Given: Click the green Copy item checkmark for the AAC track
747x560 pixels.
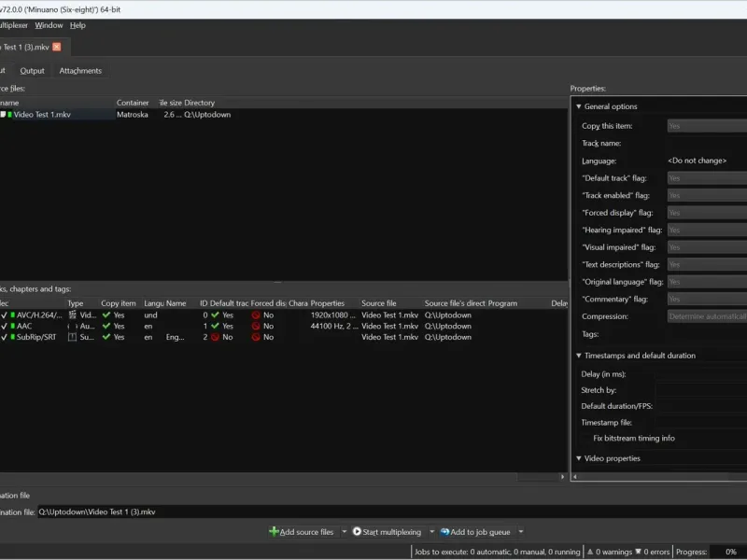Looking at the screenshot, I should [106, 327].
